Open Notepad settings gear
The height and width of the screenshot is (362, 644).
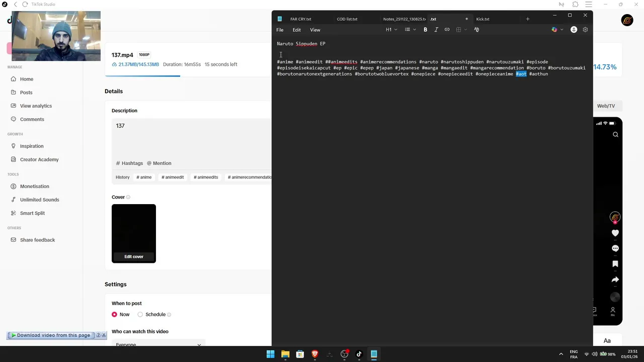[x=585, y=30]
